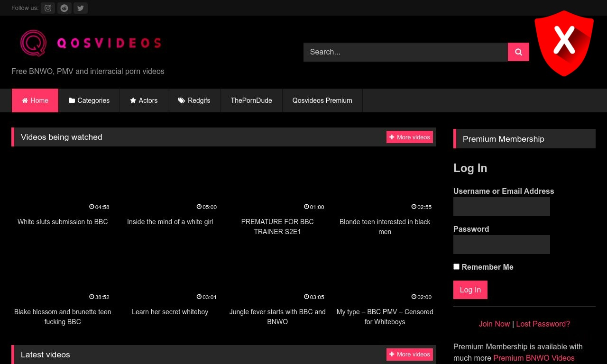This screenshot has height=364, width=607.
Task: Open the Join Now link
Action: (494, 324)
